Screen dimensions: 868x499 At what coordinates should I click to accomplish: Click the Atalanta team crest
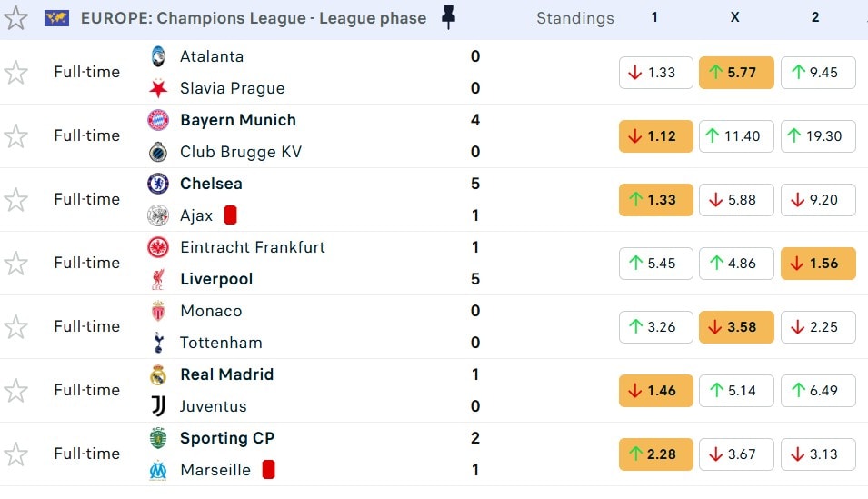(x=158, y=56)
